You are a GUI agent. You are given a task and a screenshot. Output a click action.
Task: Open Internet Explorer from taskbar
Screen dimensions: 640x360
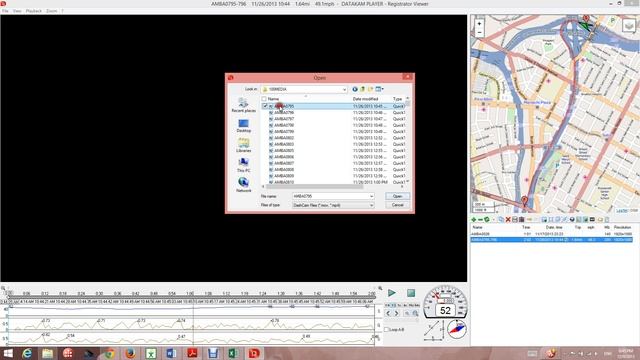coord(27,353)
